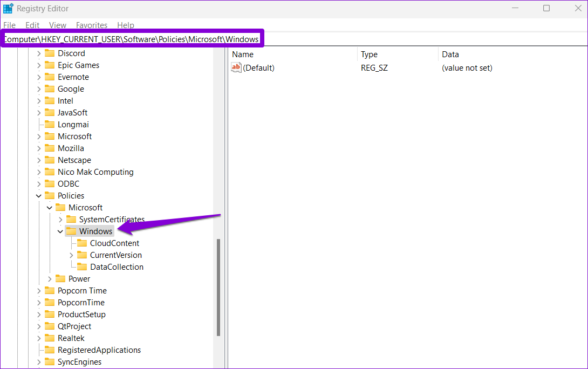Screen dimensions: 588x369
Task: Select the Policies folder icon
Action: [50, 195]
